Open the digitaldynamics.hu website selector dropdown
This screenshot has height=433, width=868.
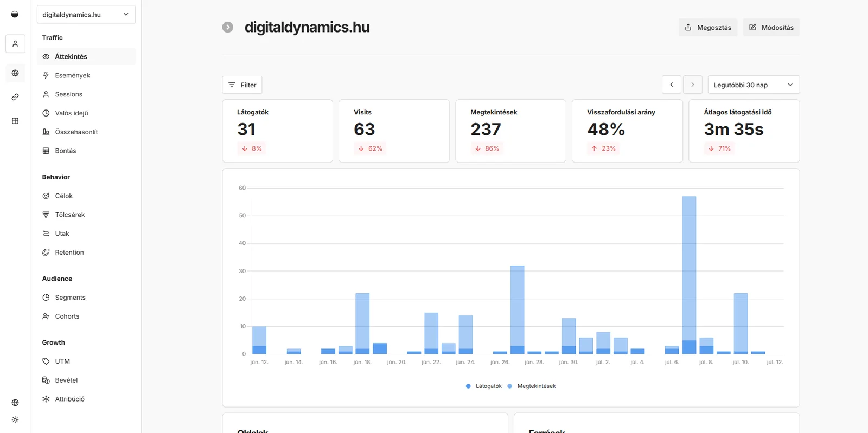(86, 15)
